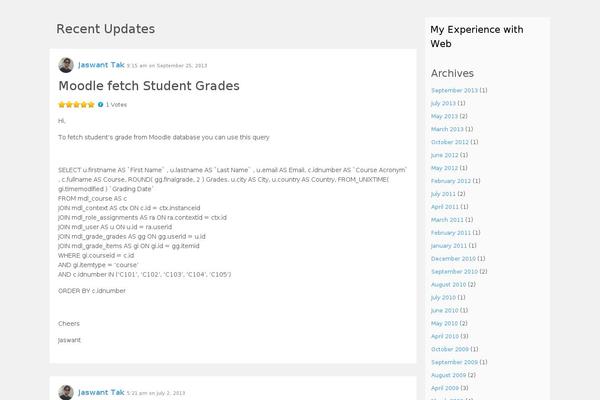Image resolution: width=600 pixels, height=400 pixels.
Task: Click Jaswant Tak's avatar on the first post
Action: pyautogui.click(x=65, y=65)
